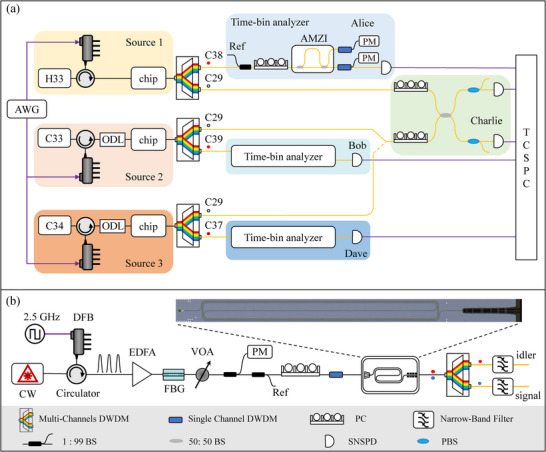The image size is (546, 452).
Task: Click the PM box in panel b
Action: tap(260, 352)
